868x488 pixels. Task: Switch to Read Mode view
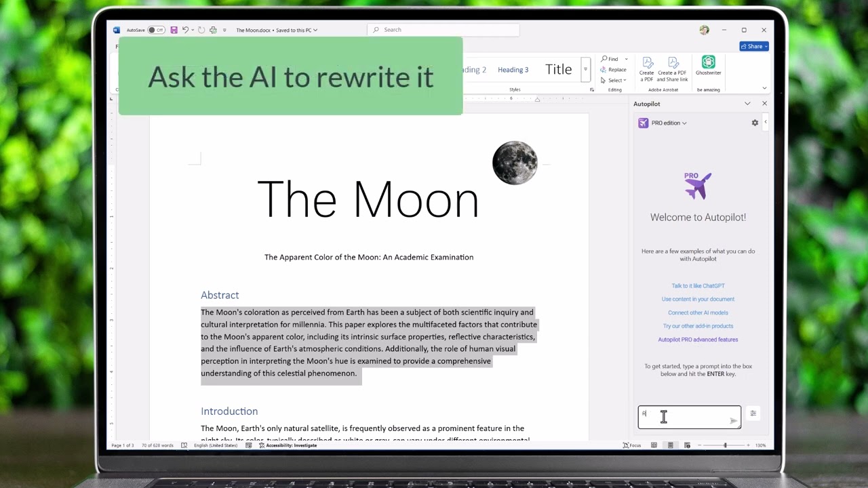tap(654, 445)
